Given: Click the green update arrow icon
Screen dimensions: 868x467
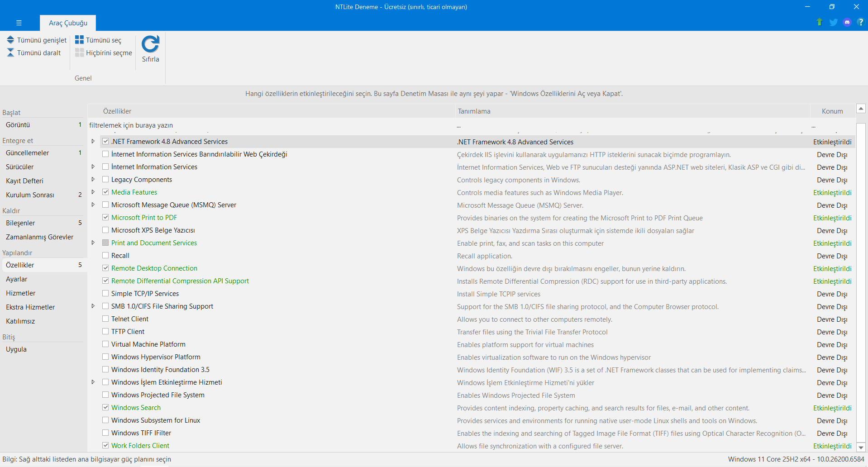Looking at the screenshot, I should coord(819,22).
